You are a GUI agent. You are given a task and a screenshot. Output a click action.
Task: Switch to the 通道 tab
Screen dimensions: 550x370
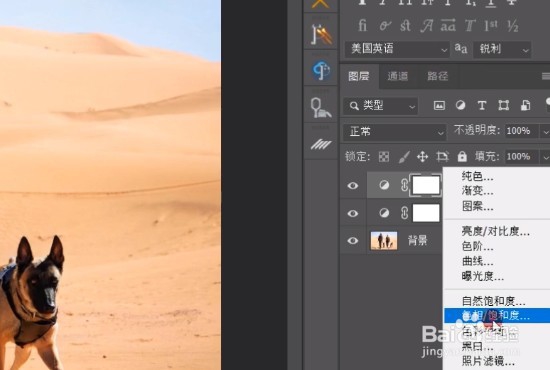[398, 76]
